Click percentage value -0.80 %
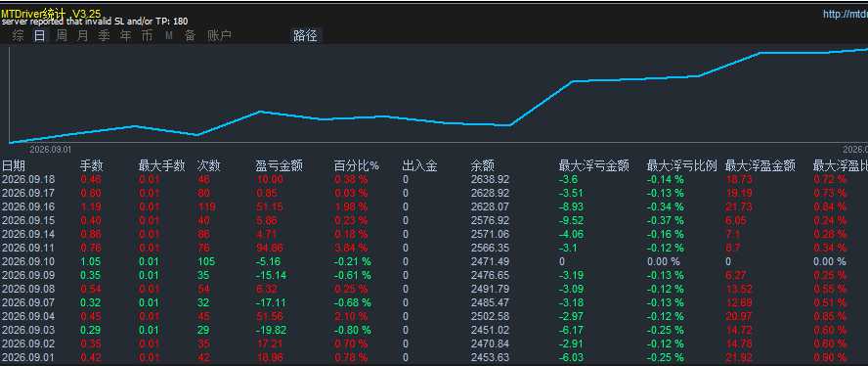Image resolution: width=868 pixels, height=366 pixels. [352, 330]
